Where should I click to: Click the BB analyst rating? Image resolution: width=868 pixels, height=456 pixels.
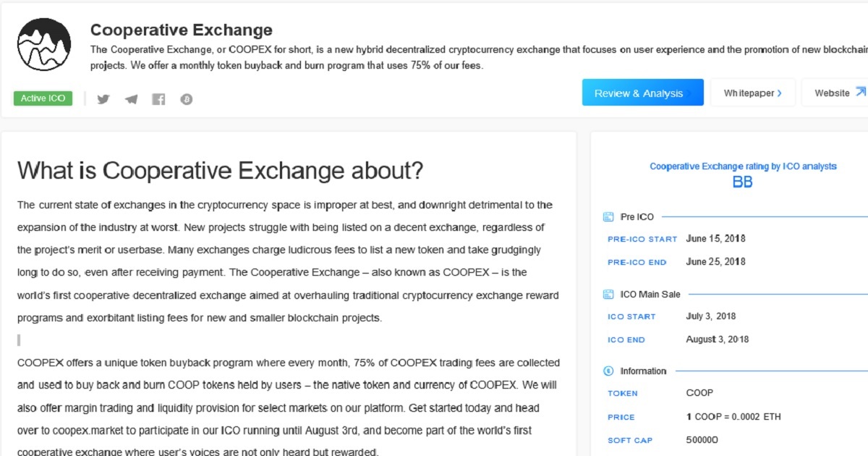[743, 182]
